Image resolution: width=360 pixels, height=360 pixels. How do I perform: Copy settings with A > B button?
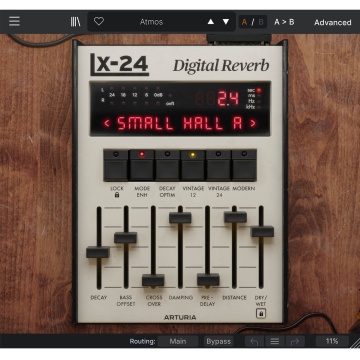[x=284, y=22]
